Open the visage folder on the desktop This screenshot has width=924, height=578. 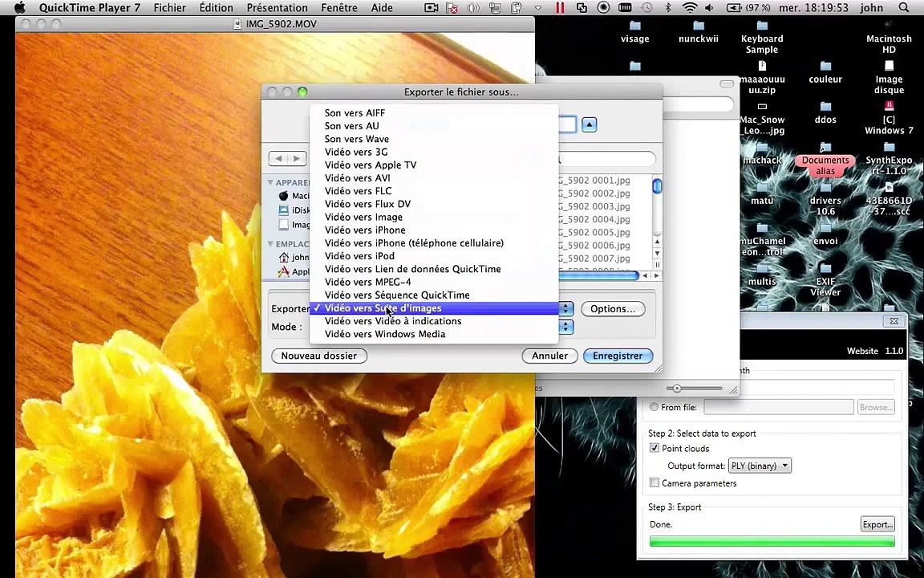[x=634, y=26]
